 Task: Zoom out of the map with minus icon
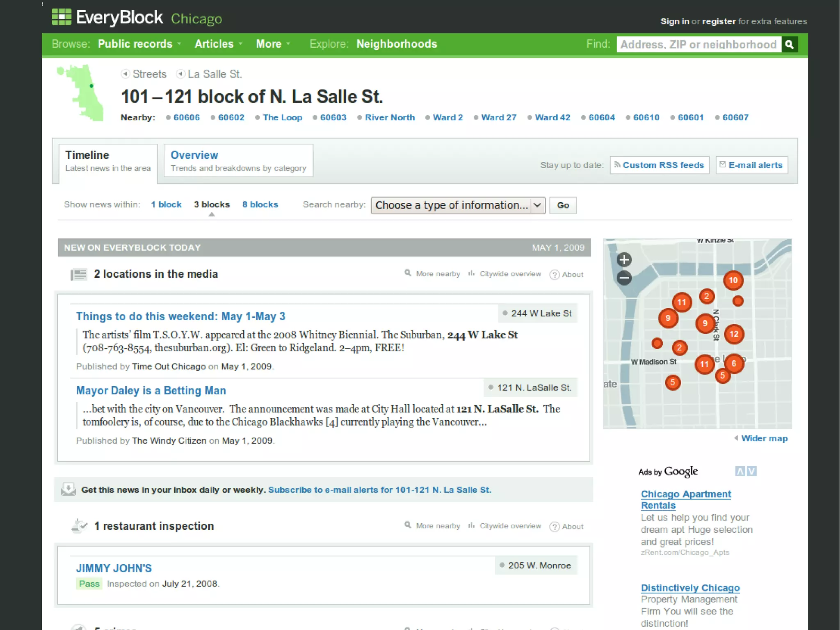[624, 278]
